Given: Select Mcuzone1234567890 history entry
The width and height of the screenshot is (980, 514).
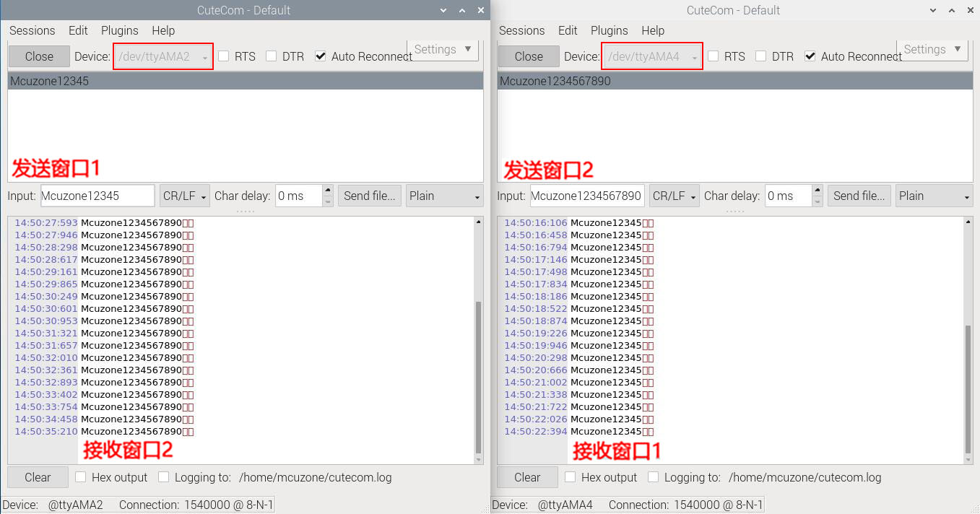Looking at the screenshot, I should (735, 81).
